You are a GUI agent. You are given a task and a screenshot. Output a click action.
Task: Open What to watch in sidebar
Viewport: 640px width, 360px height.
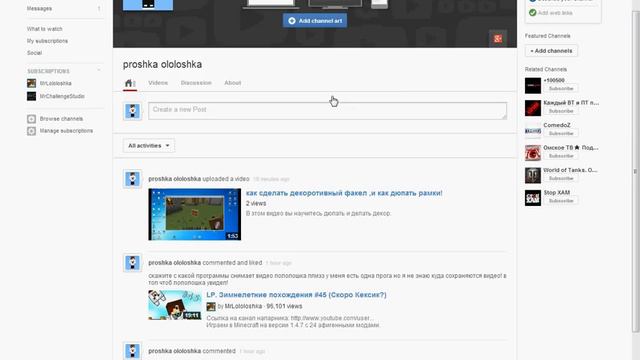(x=44, y=29)
